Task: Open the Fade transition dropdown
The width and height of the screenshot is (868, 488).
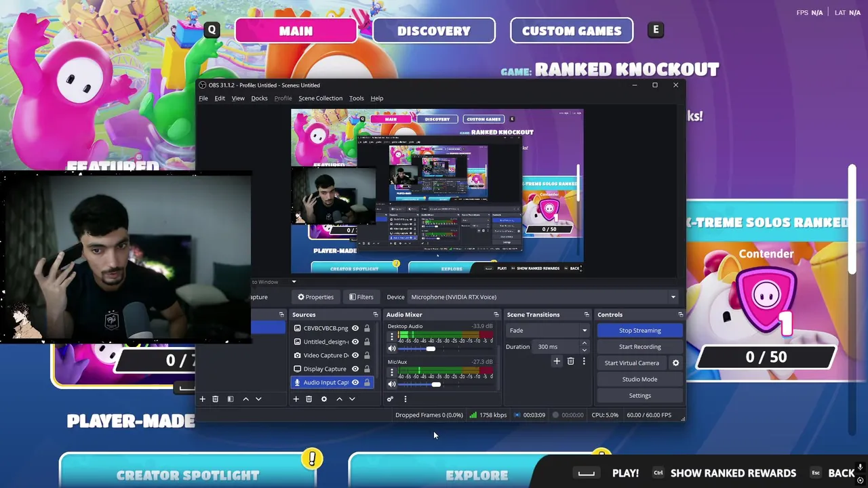Action: [x=548, y=331]
